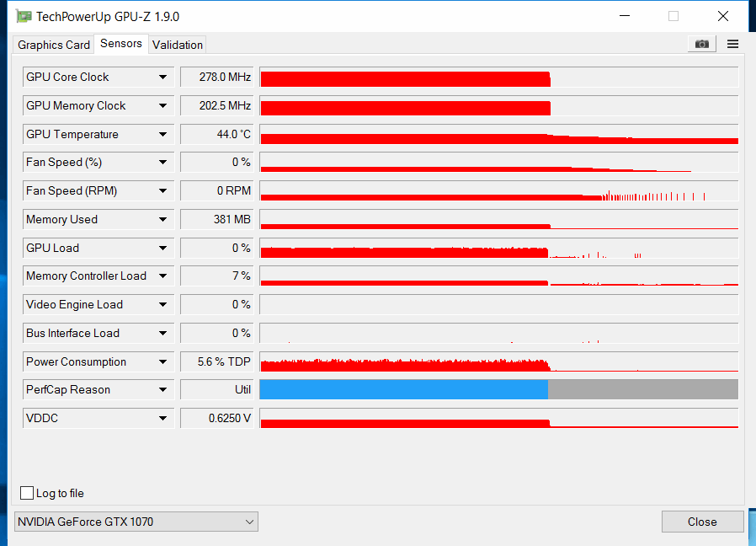This screenshot has height=546, width=756.
Task: Click the GPU-Z app icon in title bar
Action: [x=24, y=16]
